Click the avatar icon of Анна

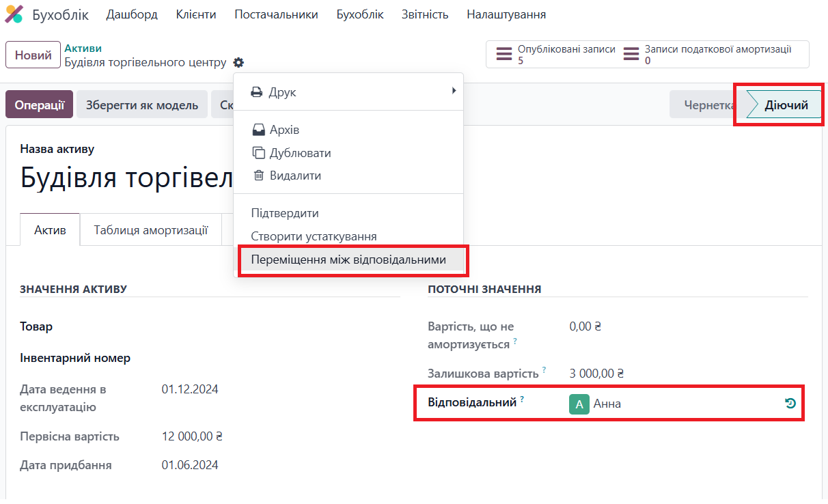[579, 404]
